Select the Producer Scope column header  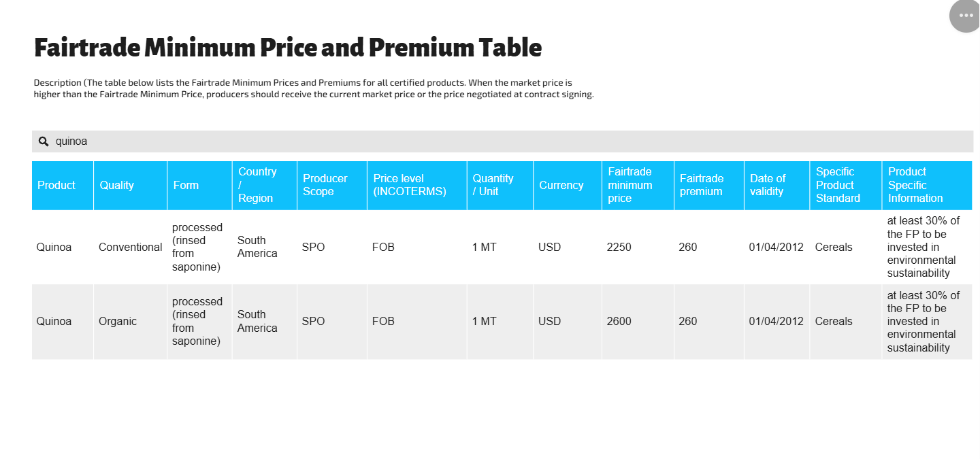(x=325, y=185)
